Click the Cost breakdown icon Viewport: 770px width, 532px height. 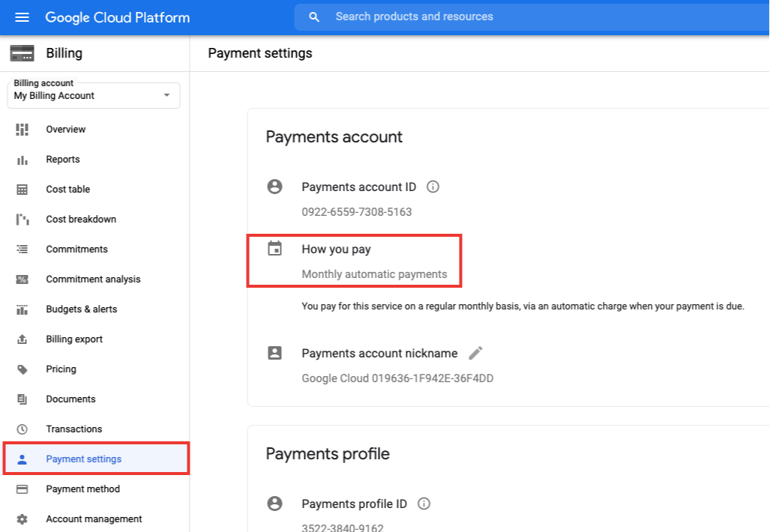coord(22,220)
